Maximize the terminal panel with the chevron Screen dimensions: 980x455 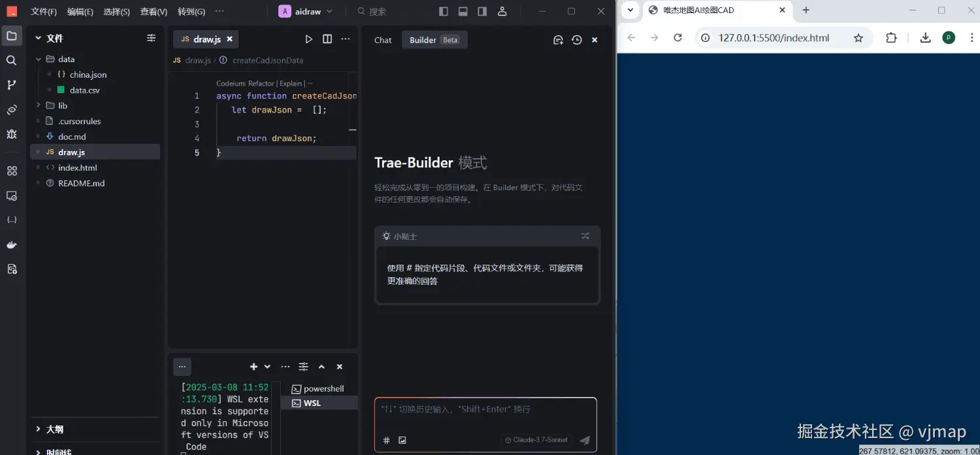click(321, 367)
